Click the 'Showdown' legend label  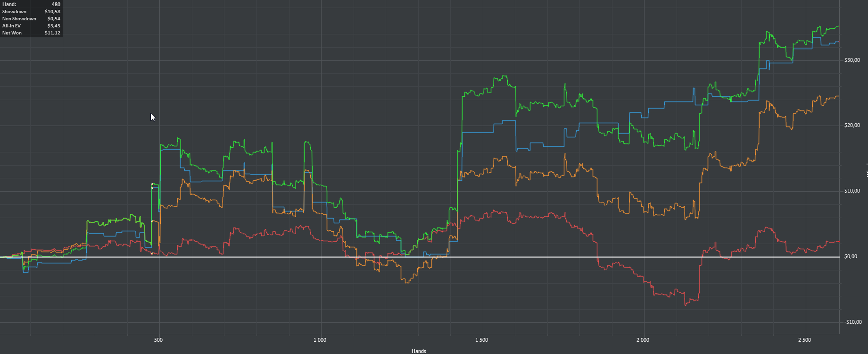point(14,11)
